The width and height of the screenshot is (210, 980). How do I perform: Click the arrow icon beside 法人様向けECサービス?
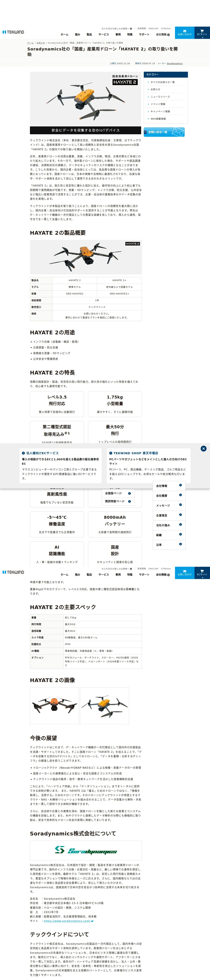point(23,453)
